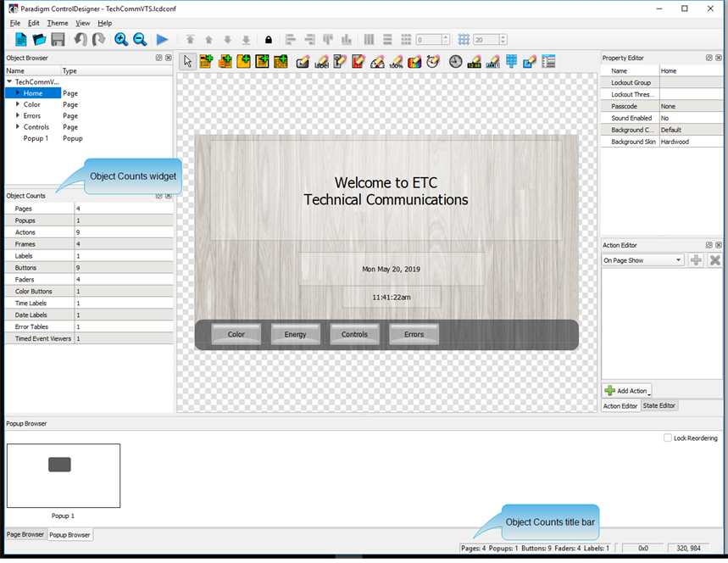Click the spacing value stepper arrows
Image resolution: width=728 pixels, height=563 pixels.
(446, 40)
